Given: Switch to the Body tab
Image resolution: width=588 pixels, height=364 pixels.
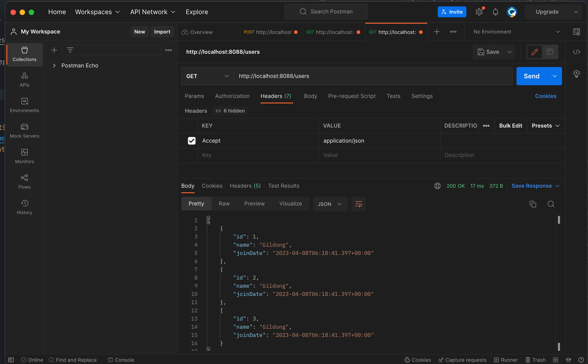Looking at the screenshot, I should pos(310,96).
